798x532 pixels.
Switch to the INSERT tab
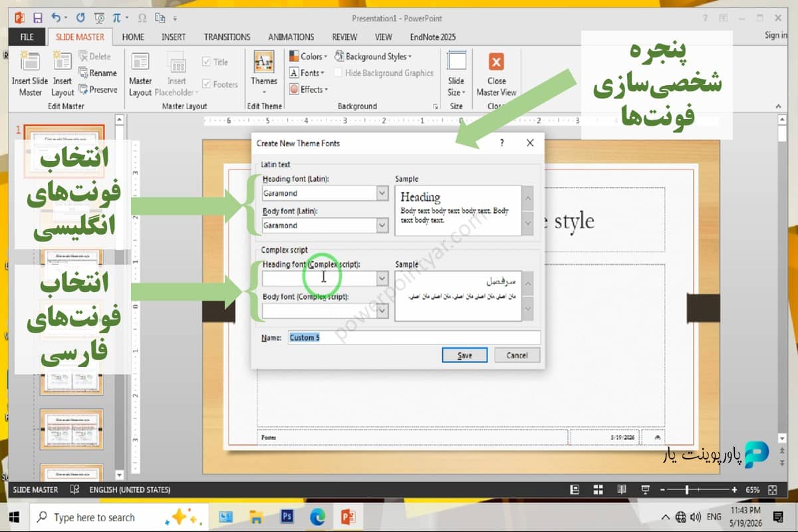pos(174,37)
